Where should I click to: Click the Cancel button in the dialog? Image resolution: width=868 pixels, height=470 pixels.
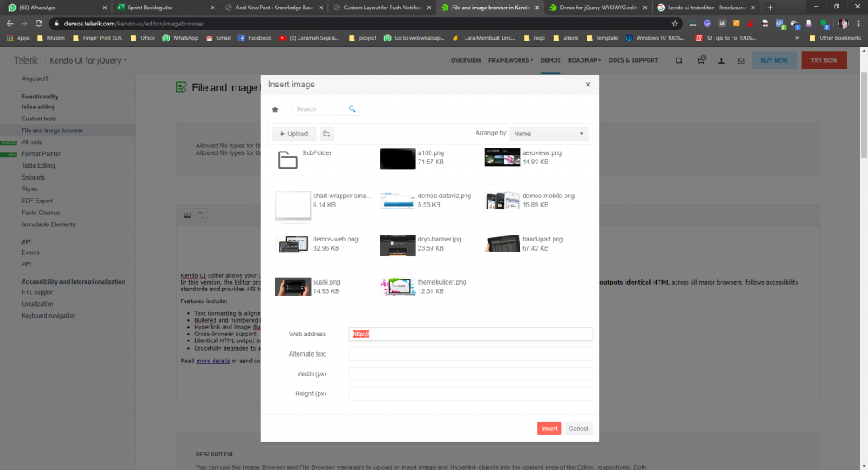pyautogui.click(x=578, y=429)
